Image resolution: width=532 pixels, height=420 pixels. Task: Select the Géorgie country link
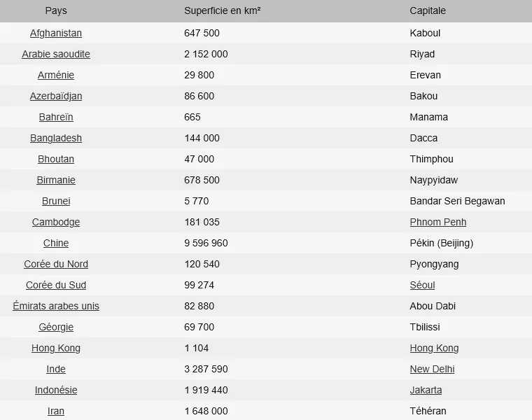[56, 327]
